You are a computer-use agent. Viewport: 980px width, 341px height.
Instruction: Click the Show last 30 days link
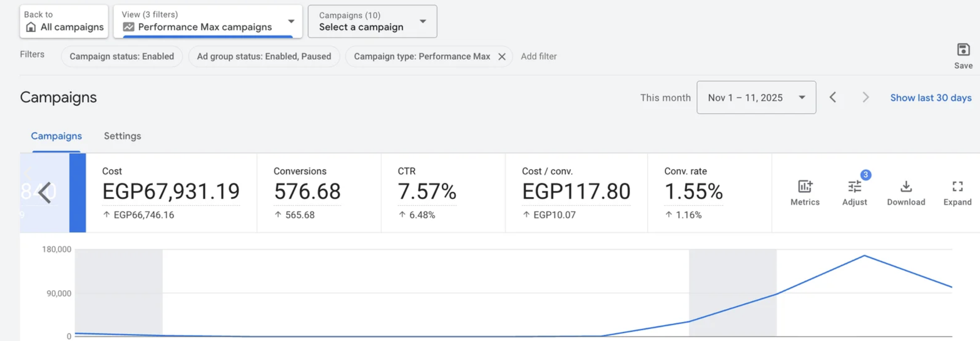tap(931, 97)
